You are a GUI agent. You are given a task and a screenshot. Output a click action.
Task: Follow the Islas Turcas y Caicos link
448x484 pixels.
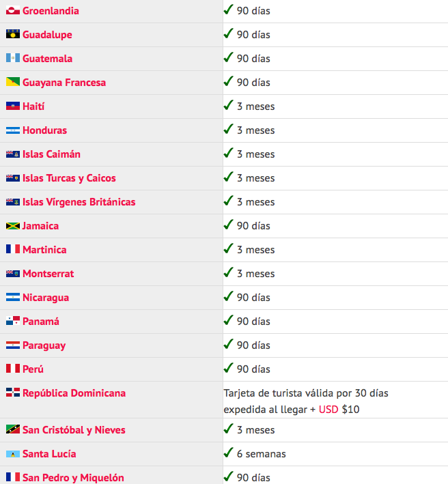[69, 178]
